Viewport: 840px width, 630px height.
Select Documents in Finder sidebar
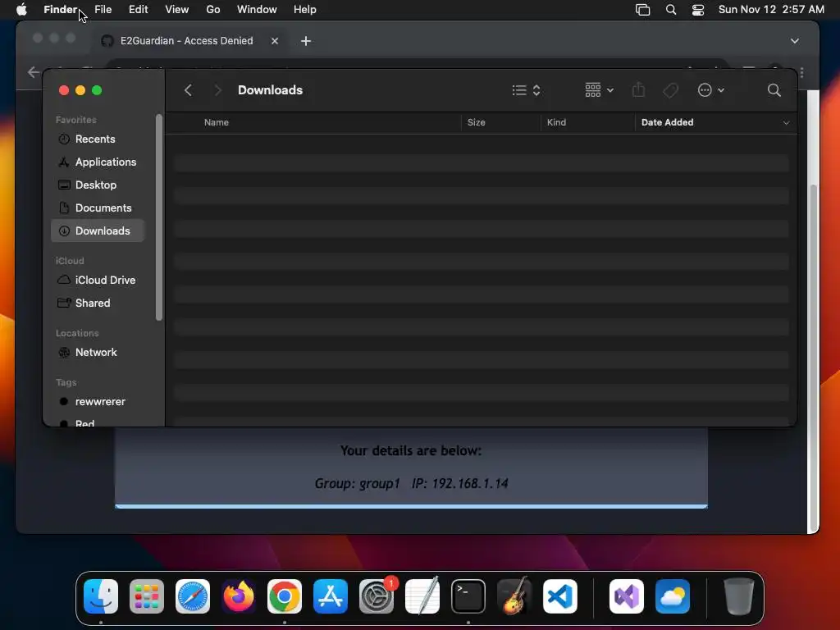click(x=98, y=208)
